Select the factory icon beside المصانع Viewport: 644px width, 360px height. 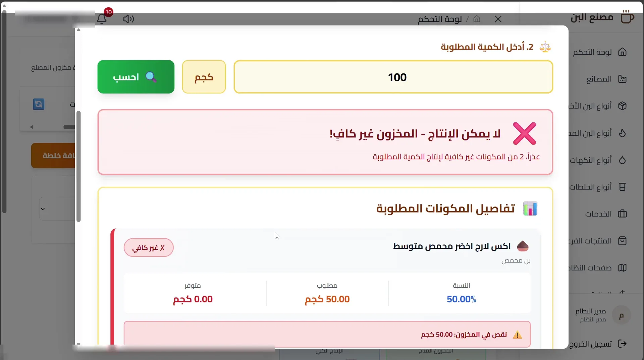pos(623,79)
